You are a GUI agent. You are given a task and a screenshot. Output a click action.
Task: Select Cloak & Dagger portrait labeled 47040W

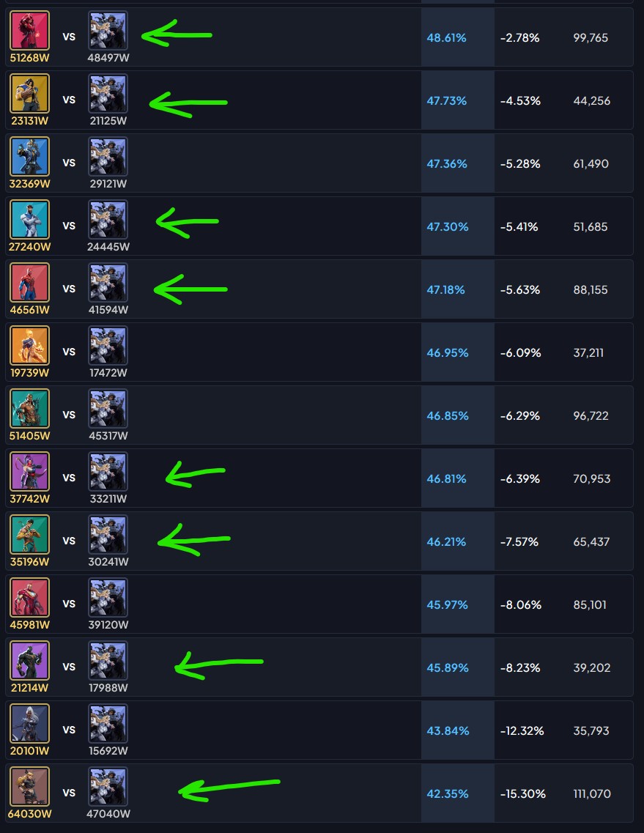(x=108, y=787)
